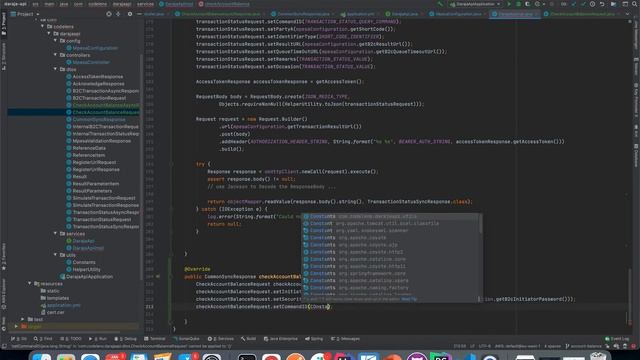640x360 pixels.
Task: Collapse the resources folder
Action: pyautogui.click(x=29, y=284)
